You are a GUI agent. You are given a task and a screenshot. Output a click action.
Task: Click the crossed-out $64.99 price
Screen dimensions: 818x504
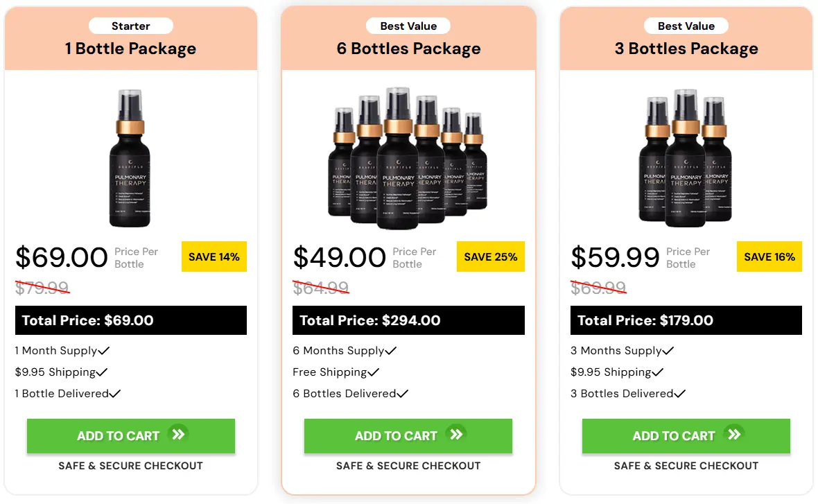click(x=321, y=288)
